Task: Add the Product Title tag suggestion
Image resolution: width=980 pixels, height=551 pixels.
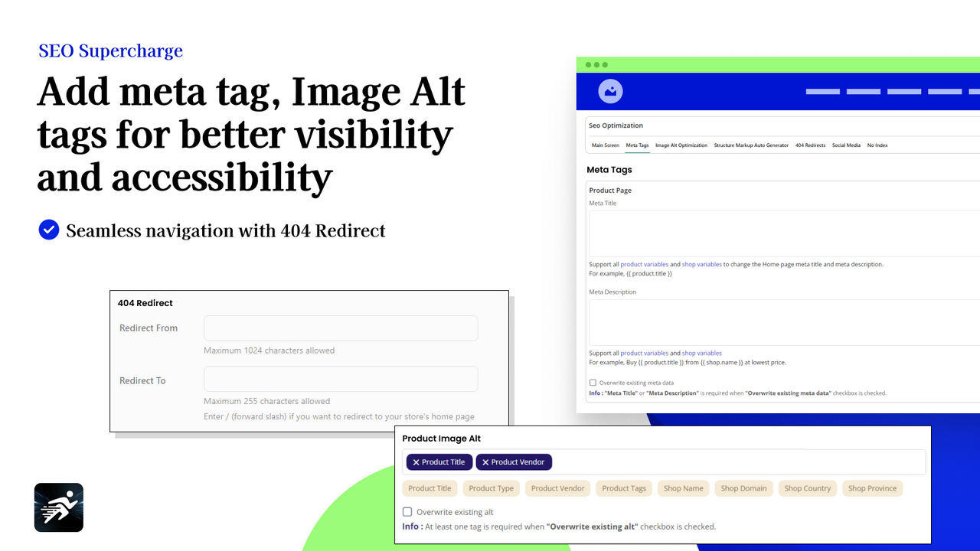Action: [x=430, y=488]
